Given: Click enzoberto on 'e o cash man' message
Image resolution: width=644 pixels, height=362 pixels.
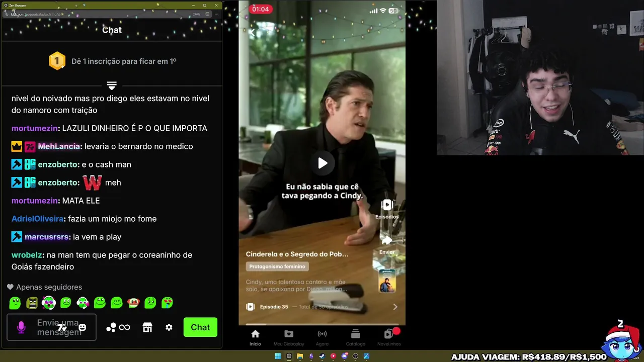Looking at the screenshot, I should (58, 164).
